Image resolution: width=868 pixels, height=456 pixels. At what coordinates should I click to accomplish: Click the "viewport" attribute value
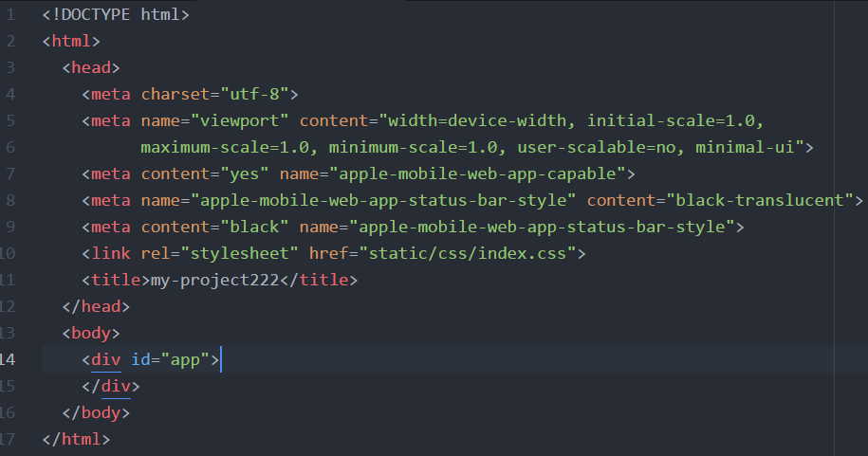click(x=240, y=120)
